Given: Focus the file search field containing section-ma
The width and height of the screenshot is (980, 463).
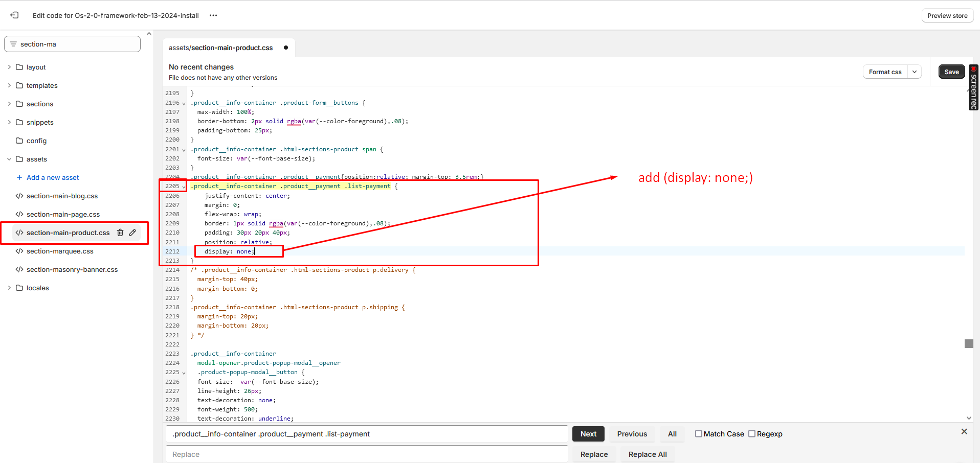Looking at the screenshot, I should [x=72, y=44].
